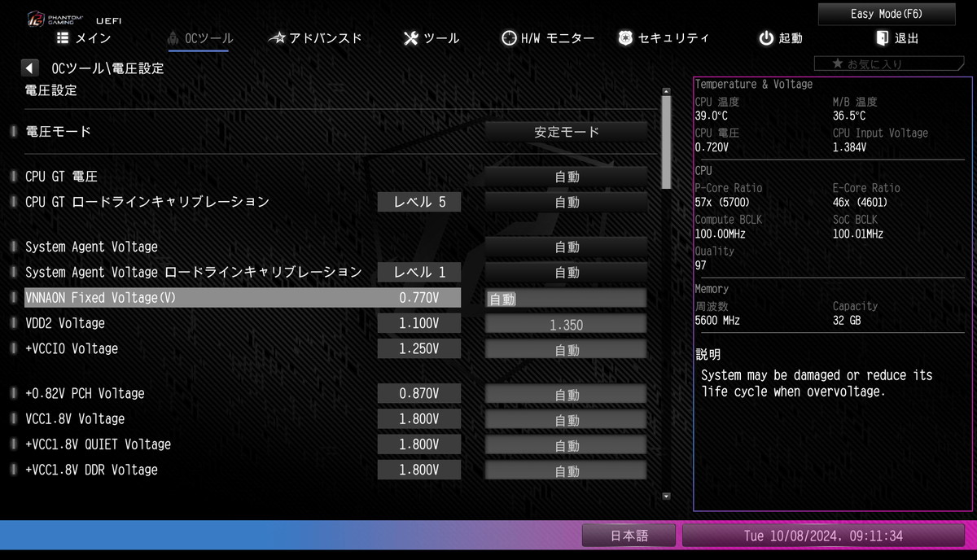Image resolution: width=977 pixels, height=560 pixels.
Task: Edit the VNNAON Fixed Voltage 自動 field
Action: pos(567,299)
